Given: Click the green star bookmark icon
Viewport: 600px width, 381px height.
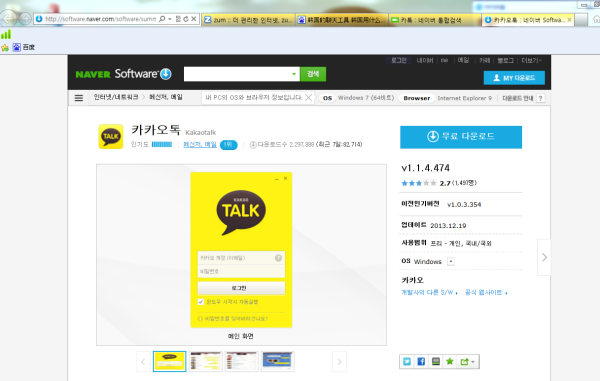Looking at the screenshot, I should [x=450, y=361].
